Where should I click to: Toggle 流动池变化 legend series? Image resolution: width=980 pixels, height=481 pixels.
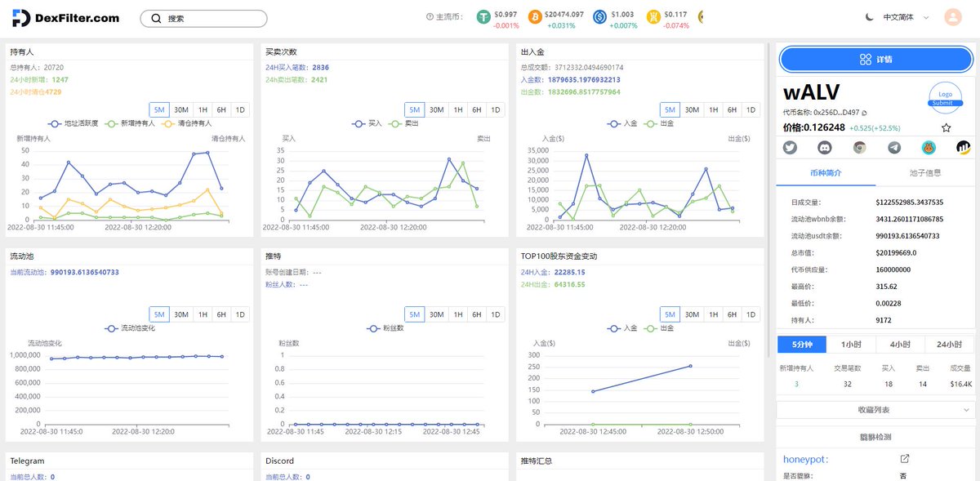[131, 327]
